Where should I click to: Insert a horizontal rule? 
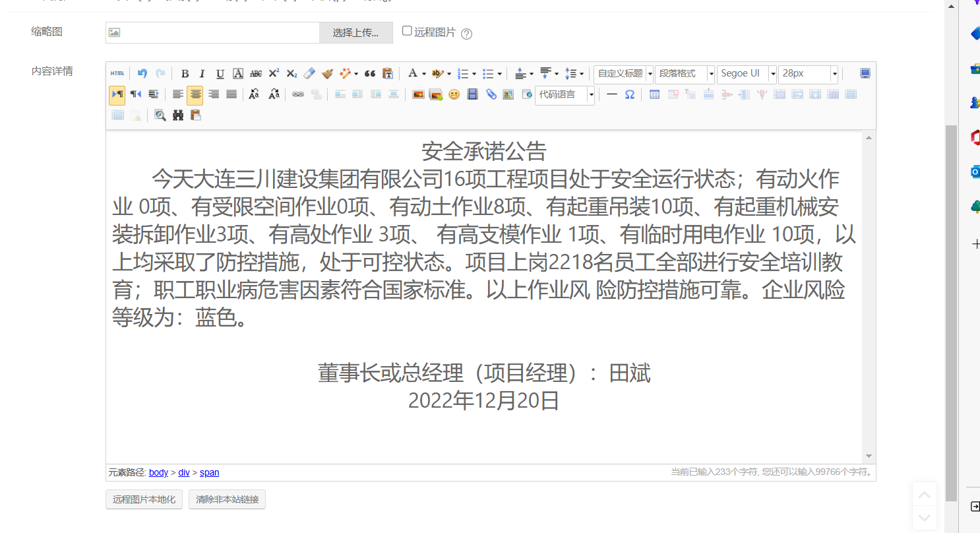point(612,94)
